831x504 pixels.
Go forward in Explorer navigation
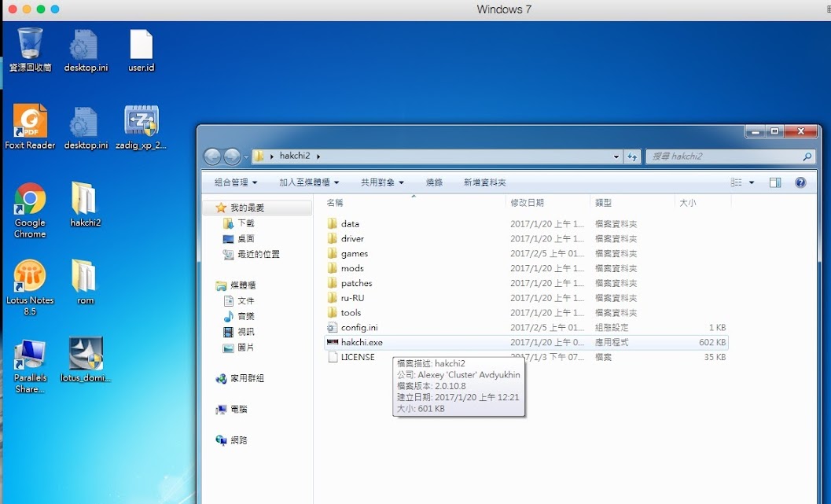[x=232, y=156]
